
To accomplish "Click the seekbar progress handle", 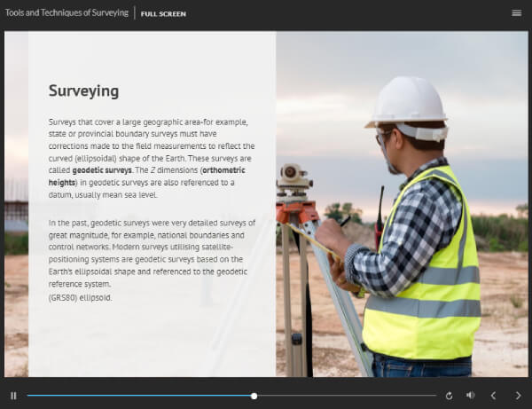I will pyautogui.click(x=254, y=396).
